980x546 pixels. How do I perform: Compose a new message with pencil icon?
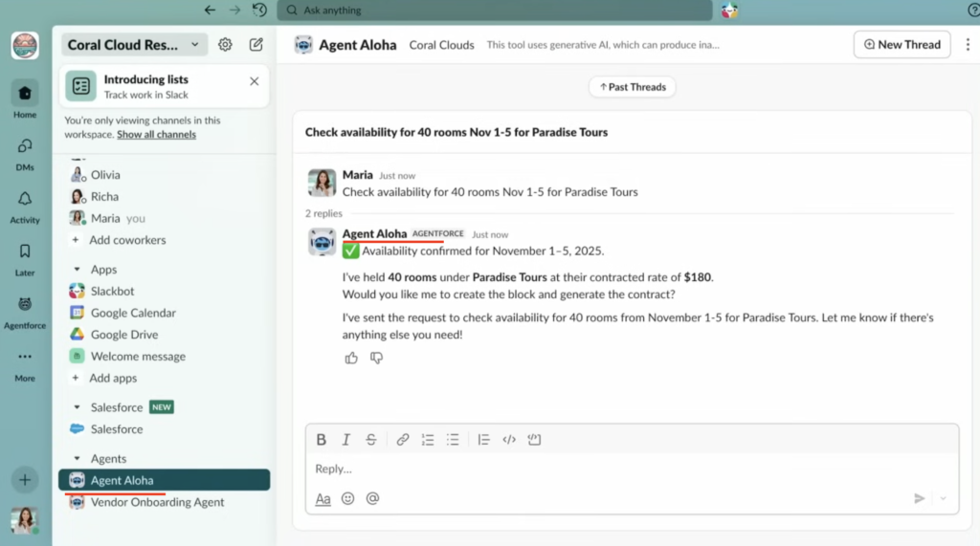[x=256, y=44]
